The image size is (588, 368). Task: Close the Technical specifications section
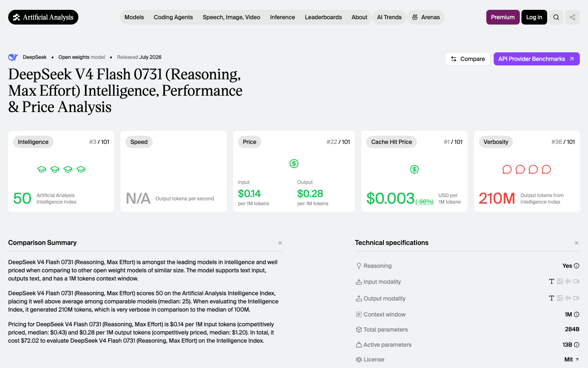(x=577, y=243)
